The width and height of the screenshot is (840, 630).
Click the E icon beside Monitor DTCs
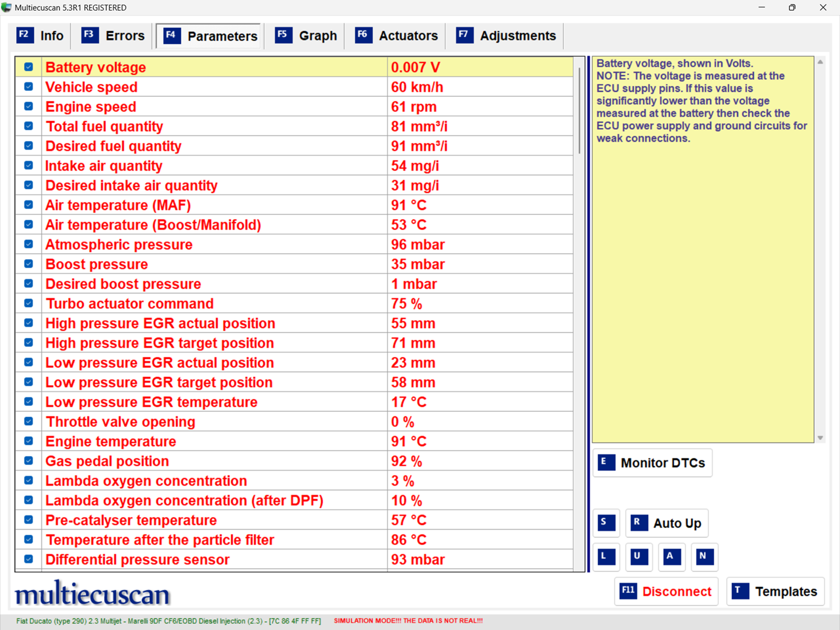coord(606,462)
